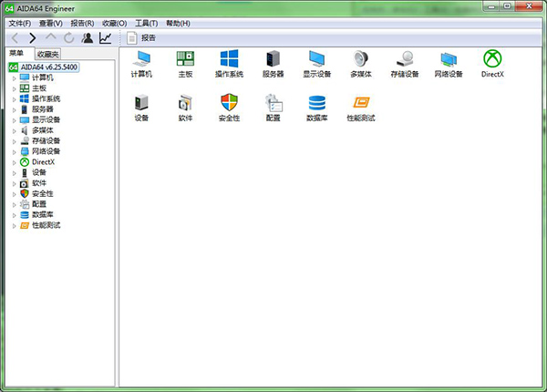
Task: Expand the 主板 tree node arrow
Action: point(15,89)
